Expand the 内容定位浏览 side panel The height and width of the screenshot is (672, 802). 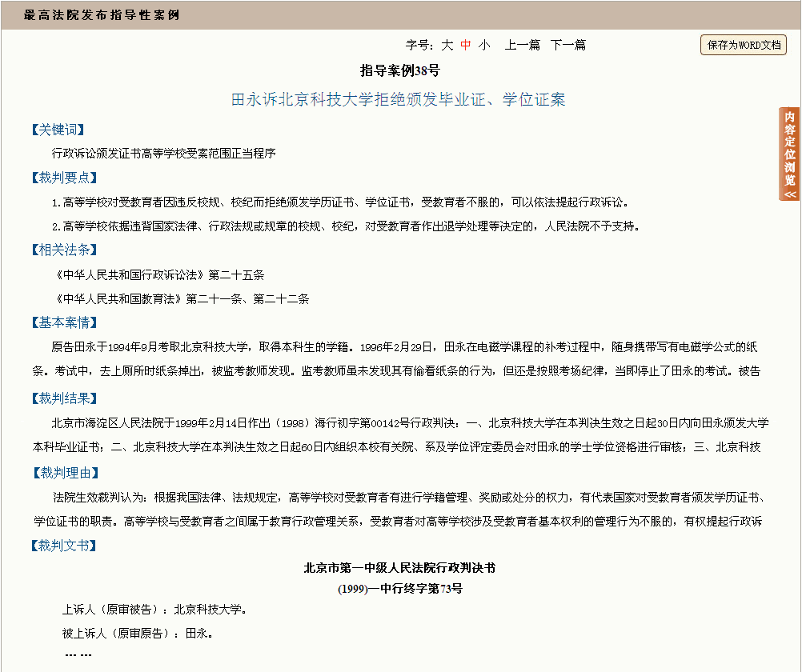tap(790, 154)
